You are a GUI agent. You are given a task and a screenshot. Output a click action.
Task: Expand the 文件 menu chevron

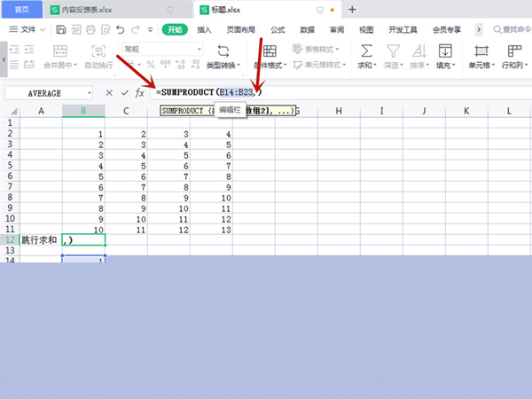[43, 30]
